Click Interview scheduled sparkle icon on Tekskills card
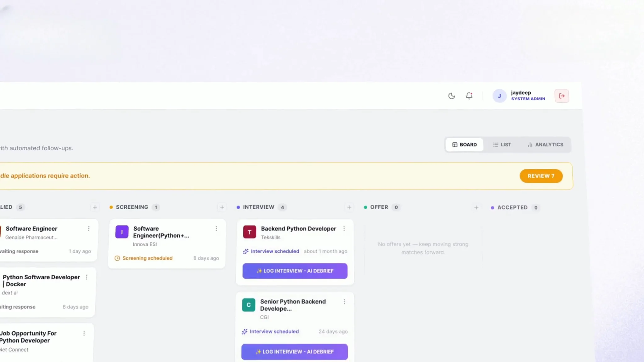This screenshot has width=644, height=362. click(x=246, y=251)
